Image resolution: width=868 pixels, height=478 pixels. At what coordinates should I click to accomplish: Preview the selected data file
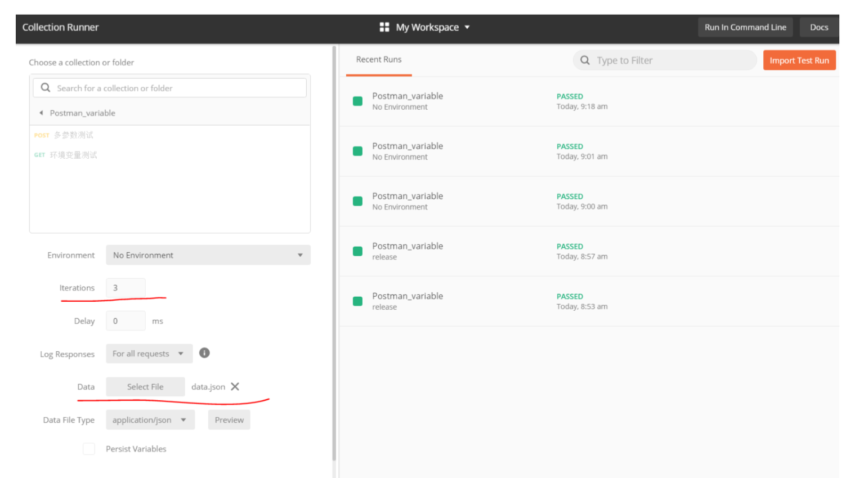click(x=229, y=420)
